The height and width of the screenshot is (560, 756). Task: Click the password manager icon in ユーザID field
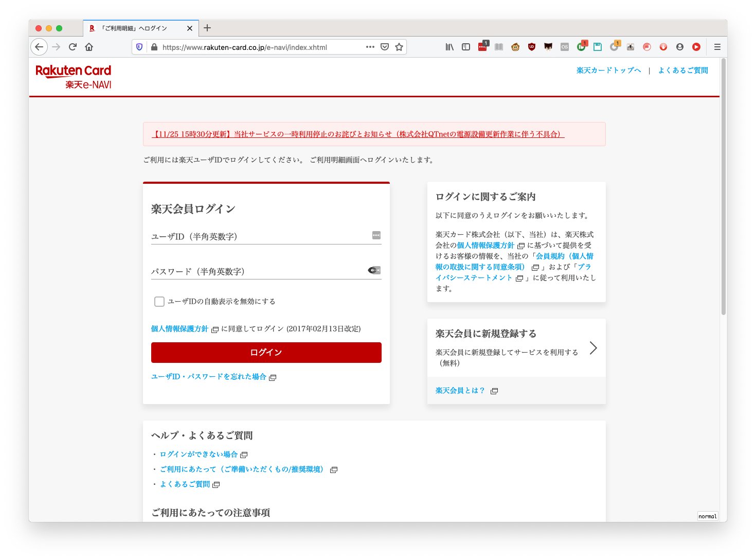[x=376, y=235]
